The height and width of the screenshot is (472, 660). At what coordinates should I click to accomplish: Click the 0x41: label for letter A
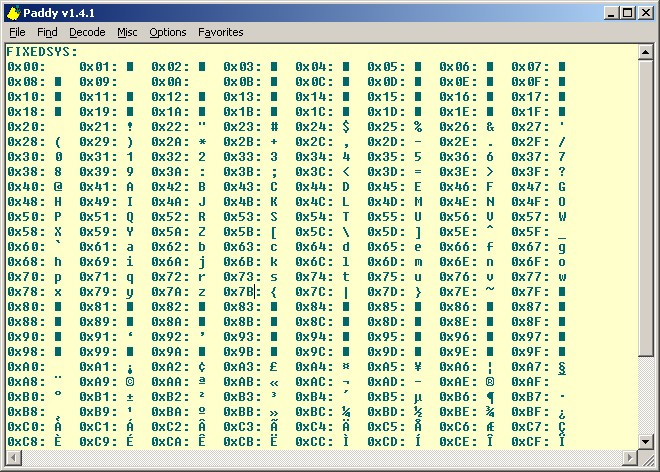tap(98, 187)
